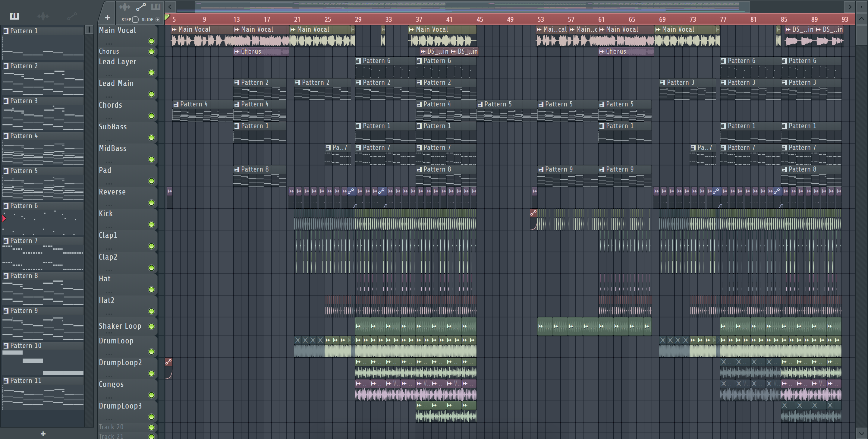This screenshot has width=868, height=439.
Task: Toggle the SLIDE mode radio button
Action: pyautogui.click(x=157, y=20)
